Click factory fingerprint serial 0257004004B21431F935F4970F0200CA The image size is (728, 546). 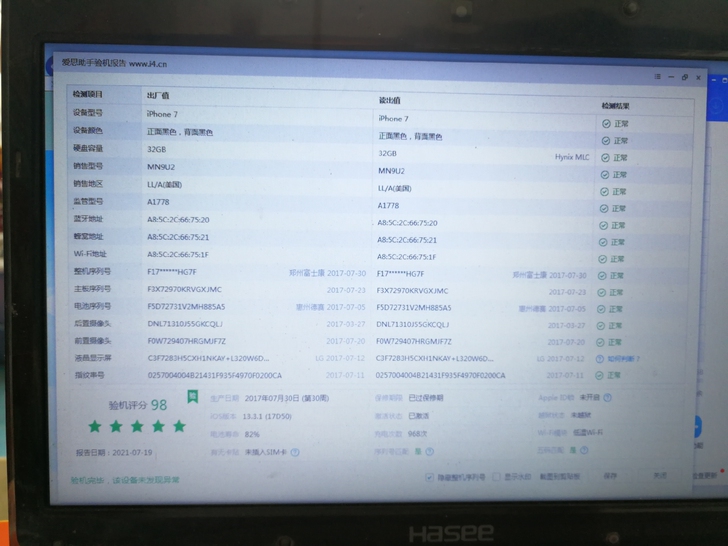point(214,375)
